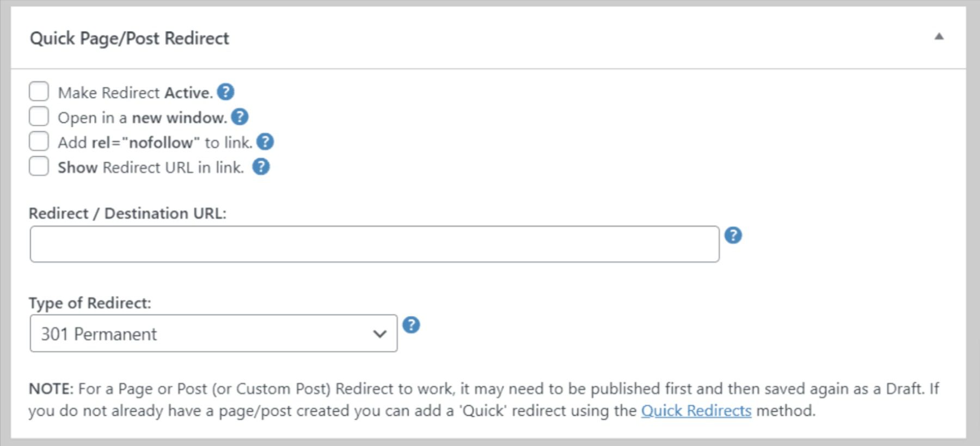Image resolution: width=980 pixels, height=446 pixels.
Task: Click help icon after Show Redirect URL in link
Action: tap(261, 167)
